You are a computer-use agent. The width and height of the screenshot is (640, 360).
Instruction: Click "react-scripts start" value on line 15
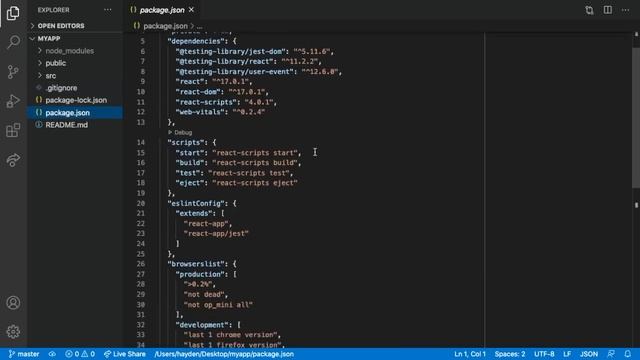tap(255, 153)
